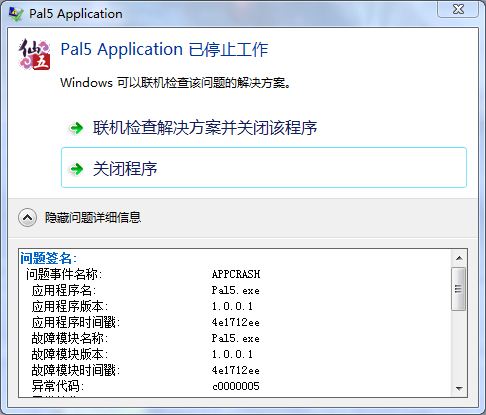Close the Pal5 Application dialog window
The width and height of the screenshot is (486, 415).
459,9
